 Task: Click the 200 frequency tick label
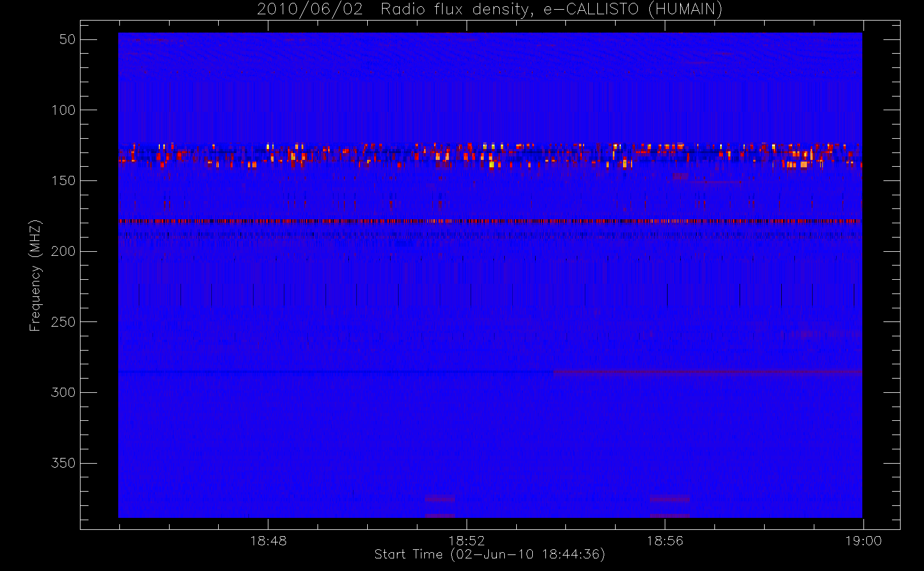[x=63, y=251]
